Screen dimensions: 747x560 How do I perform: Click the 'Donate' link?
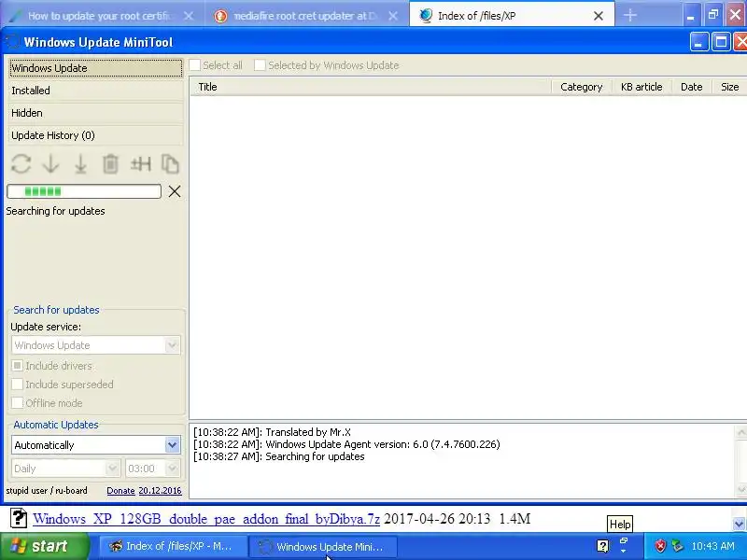pos(120,491)
